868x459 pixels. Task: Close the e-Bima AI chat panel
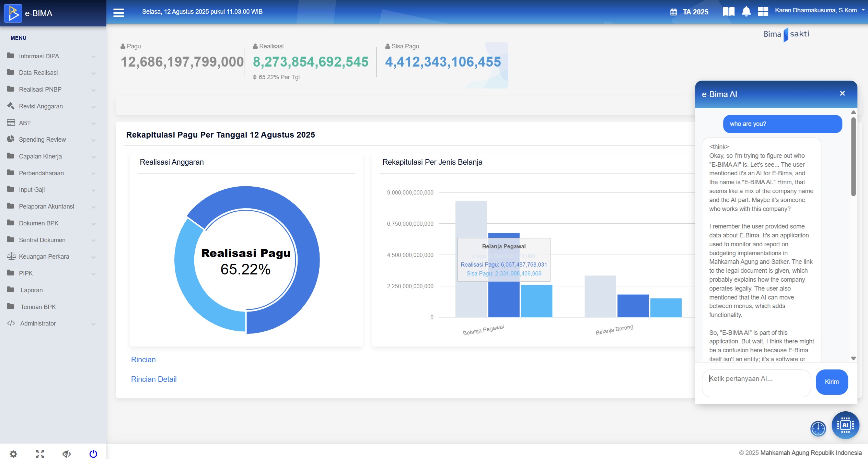tap(842, 94)
